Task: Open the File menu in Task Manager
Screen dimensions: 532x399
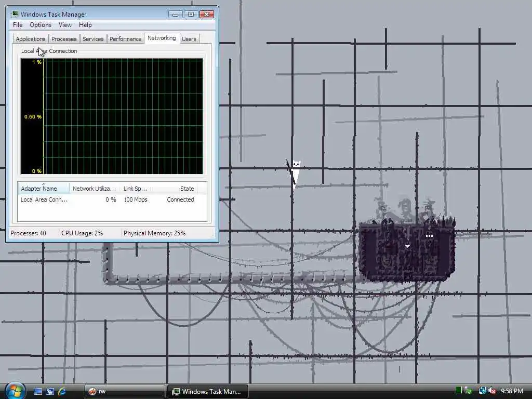Action: (x=18, y=25)
